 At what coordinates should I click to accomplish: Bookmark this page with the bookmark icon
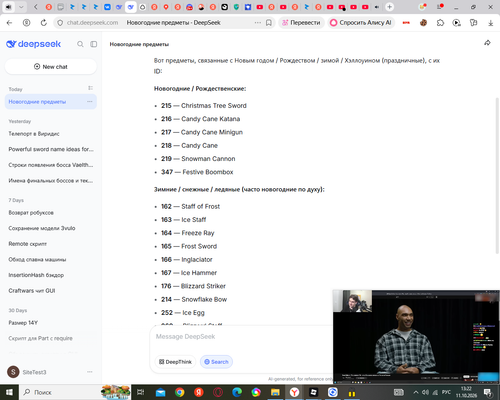[x=269, y=23]
